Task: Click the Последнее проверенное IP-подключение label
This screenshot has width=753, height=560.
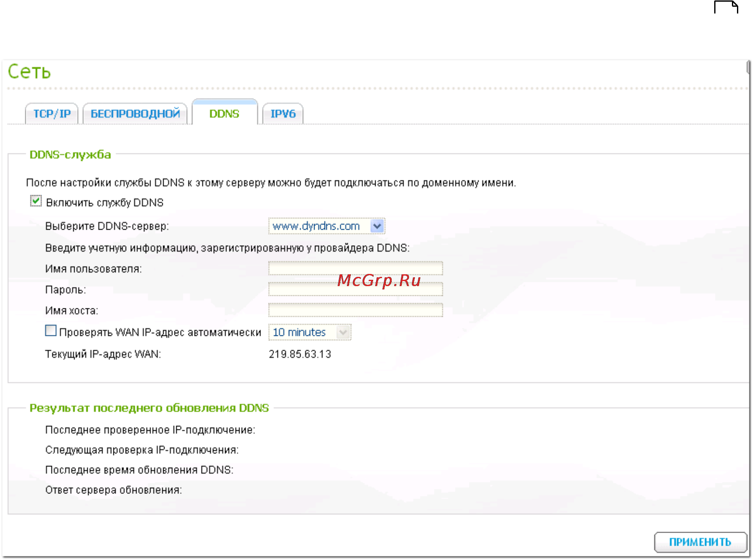Action: pyautogui.click(x=150, y=430)
